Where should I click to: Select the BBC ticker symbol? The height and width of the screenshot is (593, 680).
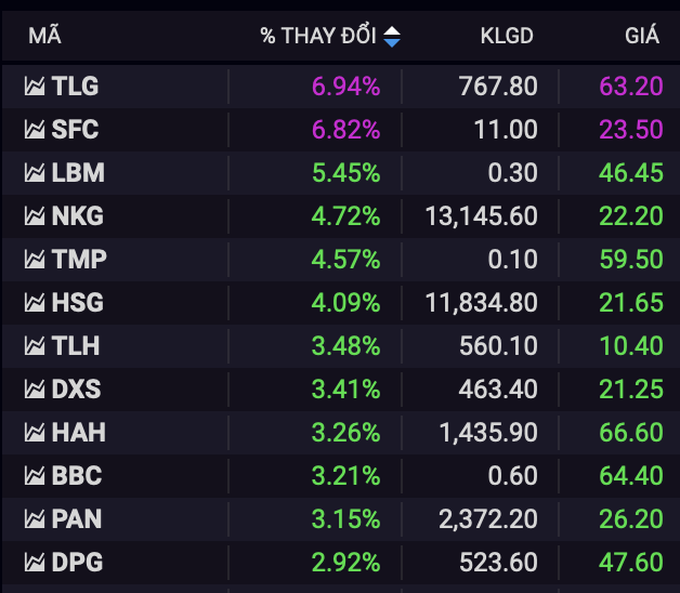(77, 475)
